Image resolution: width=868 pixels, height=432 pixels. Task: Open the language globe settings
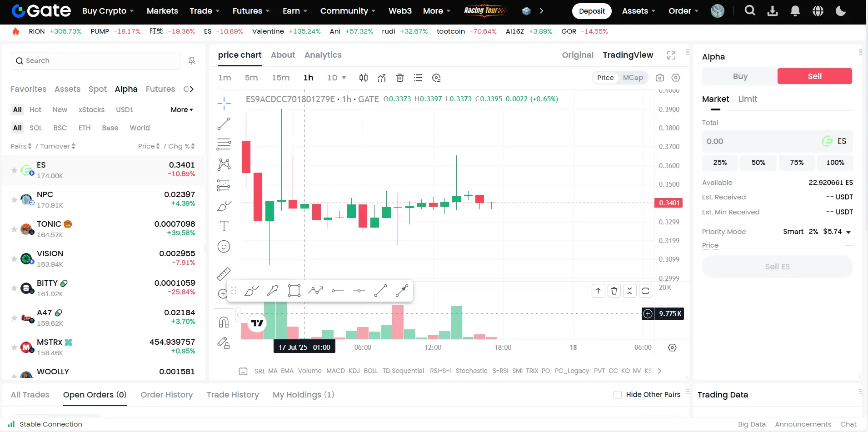(818, 10)
